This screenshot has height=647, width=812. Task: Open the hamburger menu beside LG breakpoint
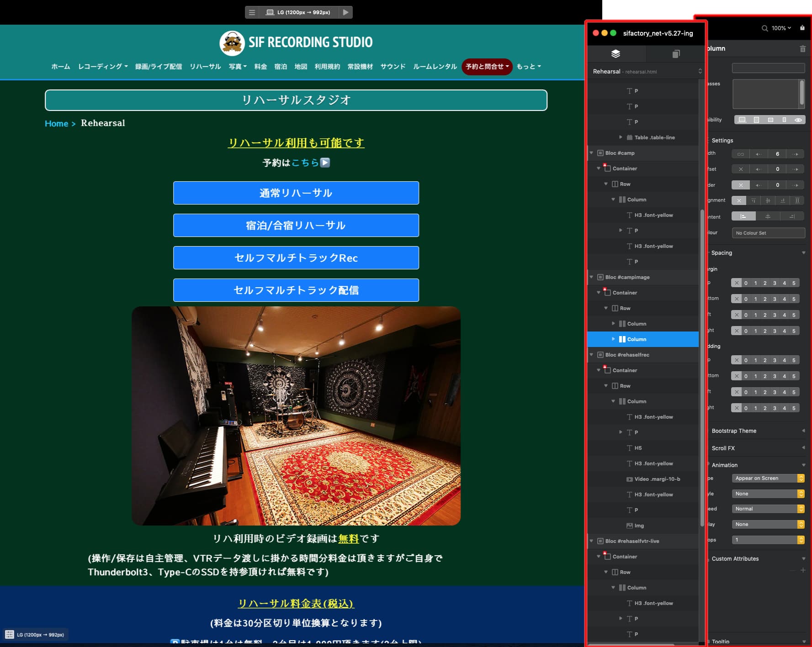252,12
